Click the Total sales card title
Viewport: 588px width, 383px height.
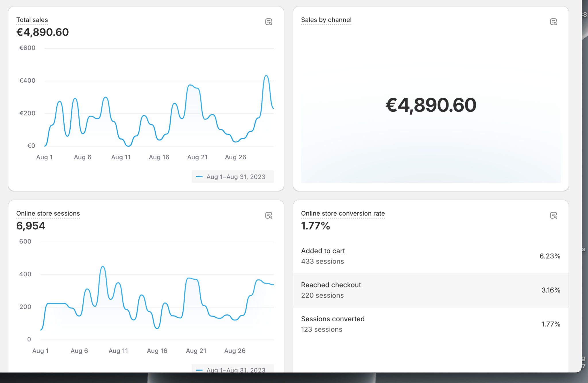(x=32, y=20)
